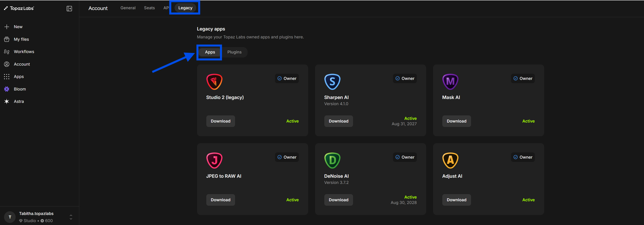Switch to the Seats tab
This screenshot has width=644, height=225.
click(149, 8)
